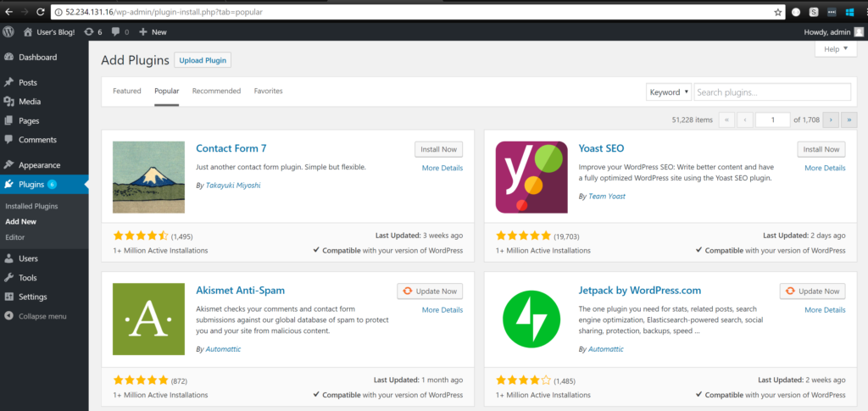
Task: Click the WordPress logo in admin bar
Action: tap(8, 31)
